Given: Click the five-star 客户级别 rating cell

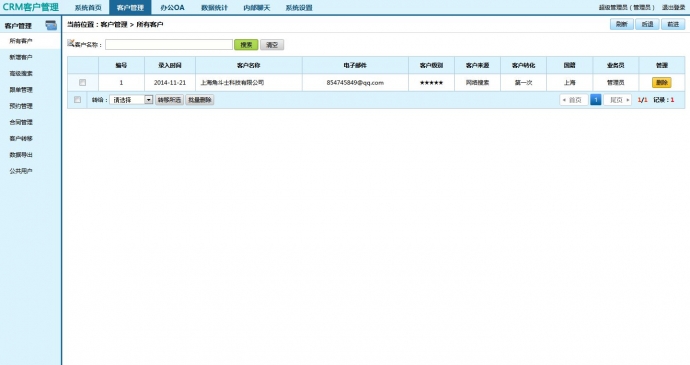Looking at the screenshot, I should click(431, 82).
